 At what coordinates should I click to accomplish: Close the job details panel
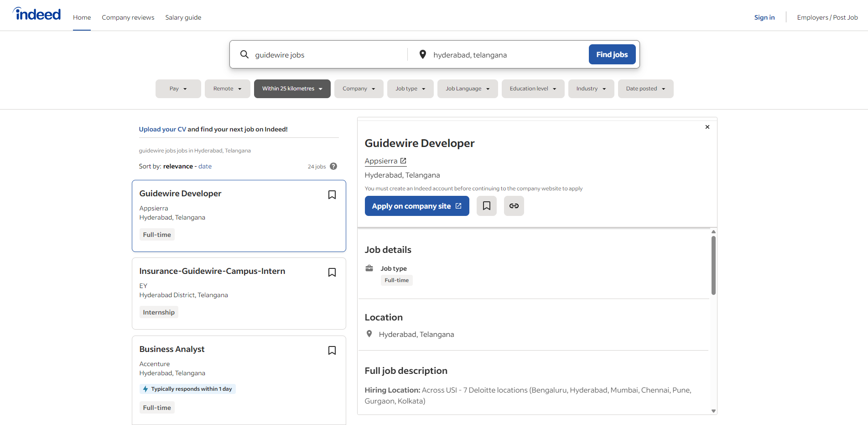click(x=707, y=127)
